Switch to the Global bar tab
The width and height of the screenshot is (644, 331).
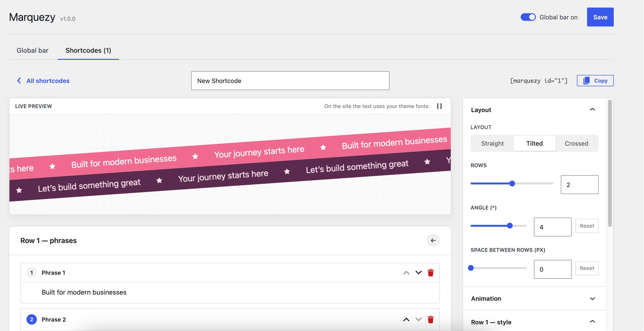[33, 50]
